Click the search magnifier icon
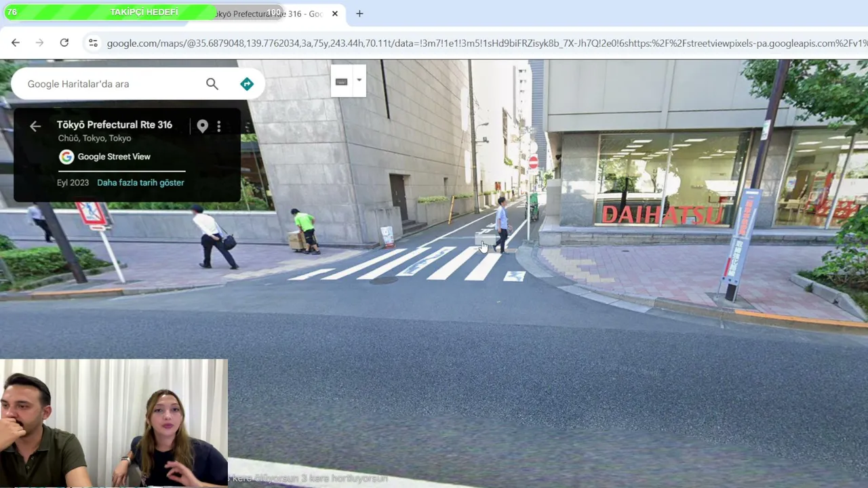Screen dimensions: 868x488 212,84
